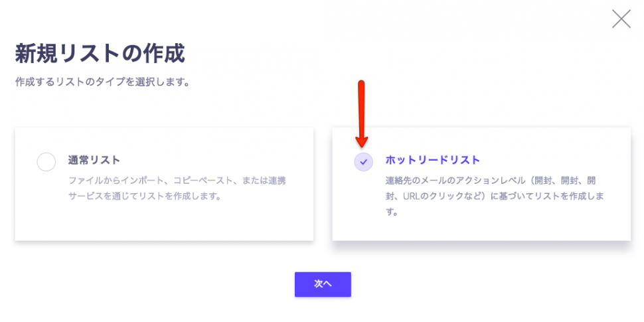Click empty space at bottom of ホットリードリスト card
This screenshot has width=644, height=322.
[x=481, y=230]
